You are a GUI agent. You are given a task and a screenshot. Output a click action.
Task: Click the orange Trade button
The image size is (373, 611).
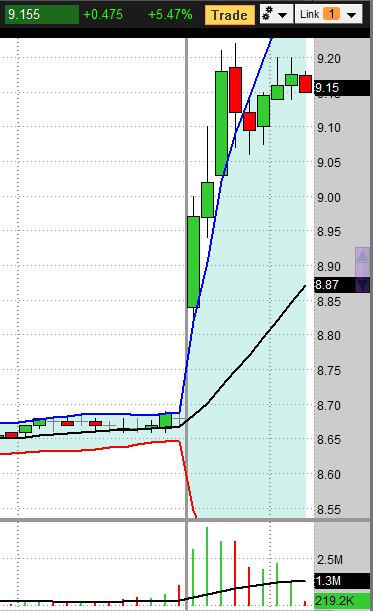click(230, 15)
